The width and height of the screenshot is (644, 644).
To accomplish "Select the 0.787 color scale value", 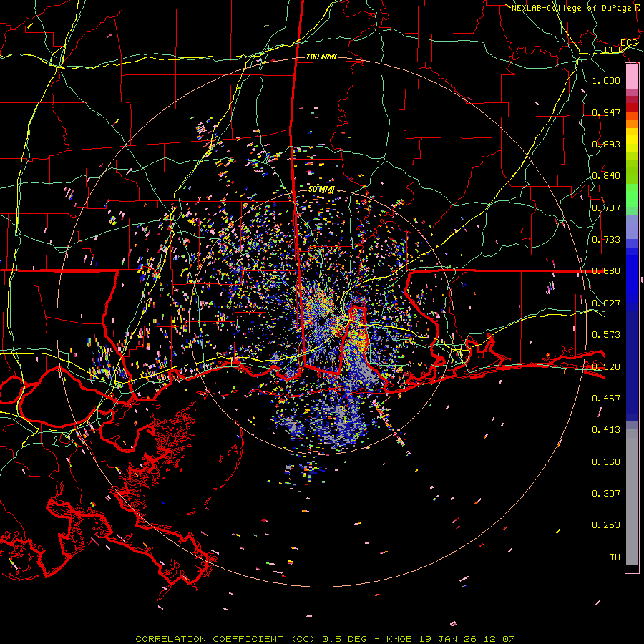I will [606, 208].
